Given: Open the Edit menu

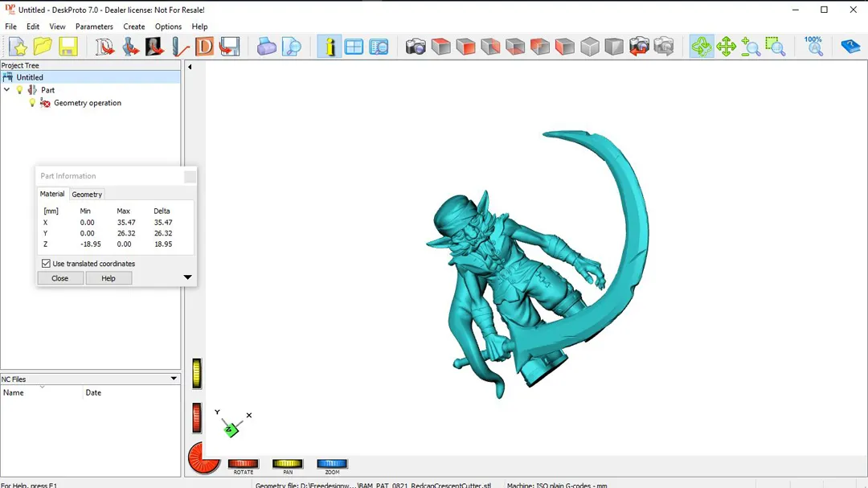Looking at the screenshot, I should 33,27.
